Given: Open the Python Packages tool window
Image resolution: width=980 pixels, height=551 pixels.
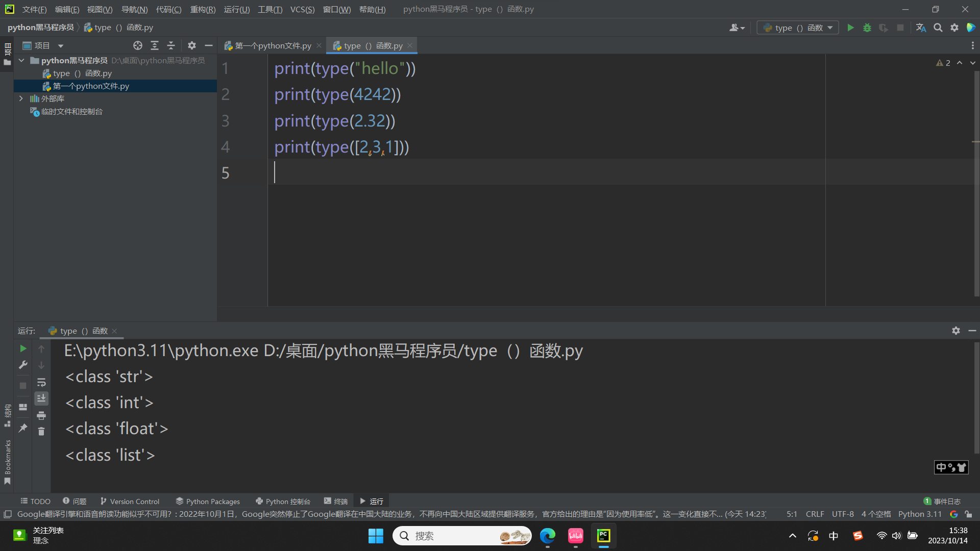Looking at the screenshot, I should click(207, 502).
